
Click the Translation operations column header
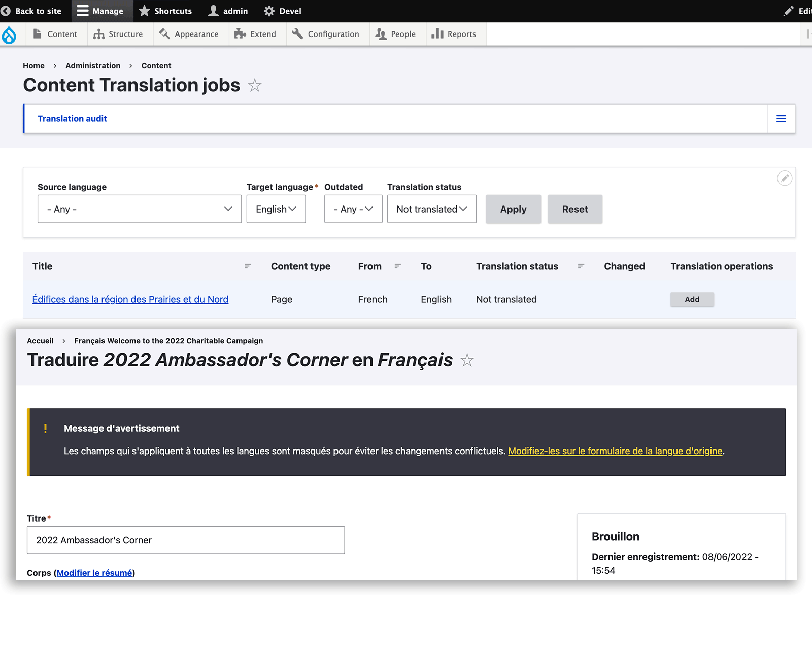[x=722, y=266]
